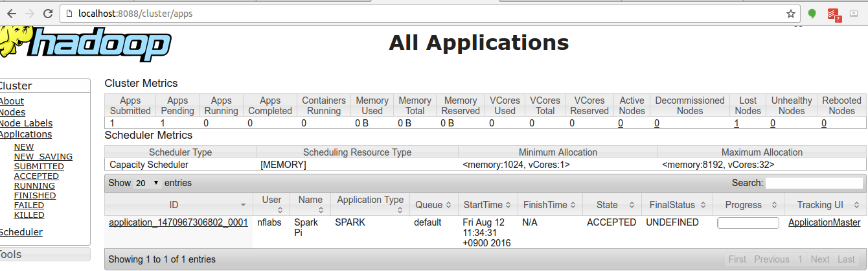This screenshot has width=868, height=271.
Task: Open the Show entries count dropdown
Action: 147,183
